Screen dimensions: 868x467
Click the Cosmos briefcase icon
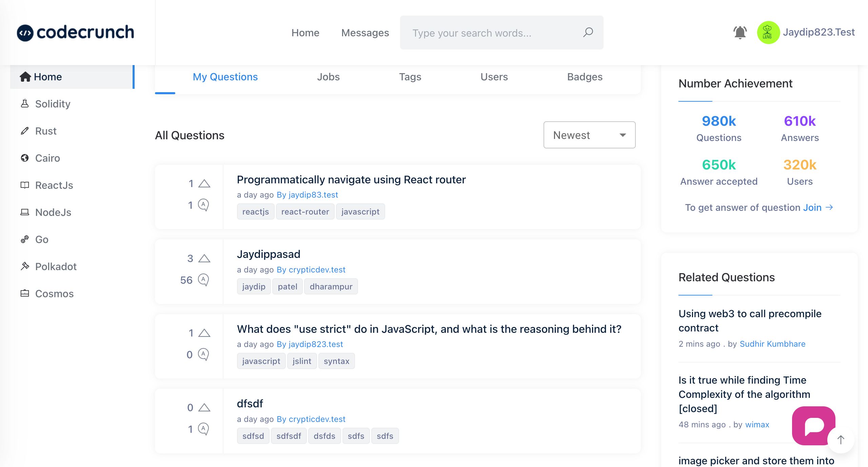click(x=25, y=293)
